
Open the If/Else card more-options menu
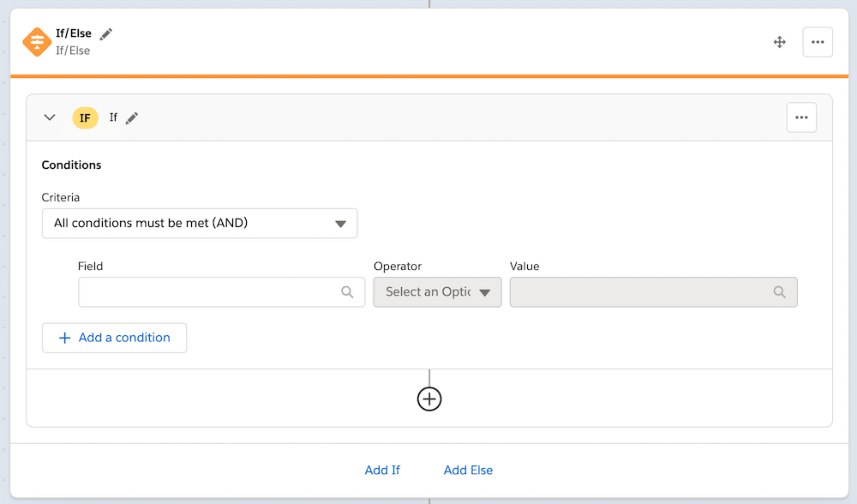(x=818, y=42)
